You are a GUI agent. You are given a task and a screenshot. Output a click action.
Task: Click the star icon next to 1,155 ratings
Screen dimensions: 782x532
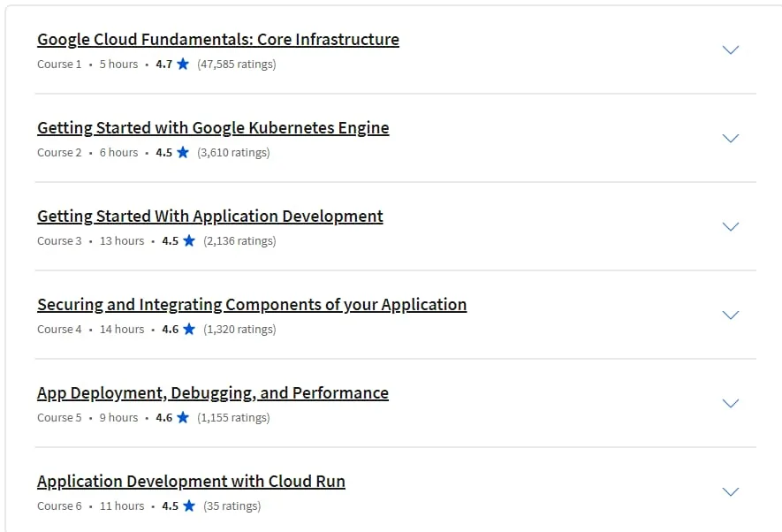coord(183,417)
